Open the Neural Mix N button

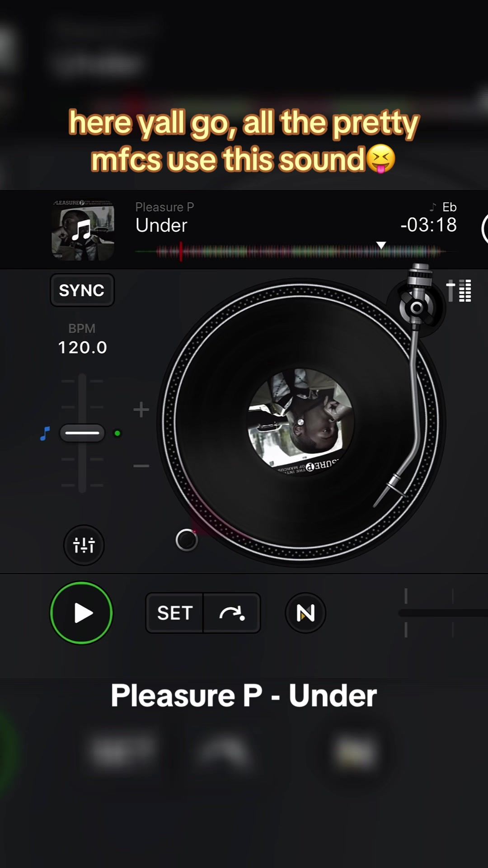305,613
